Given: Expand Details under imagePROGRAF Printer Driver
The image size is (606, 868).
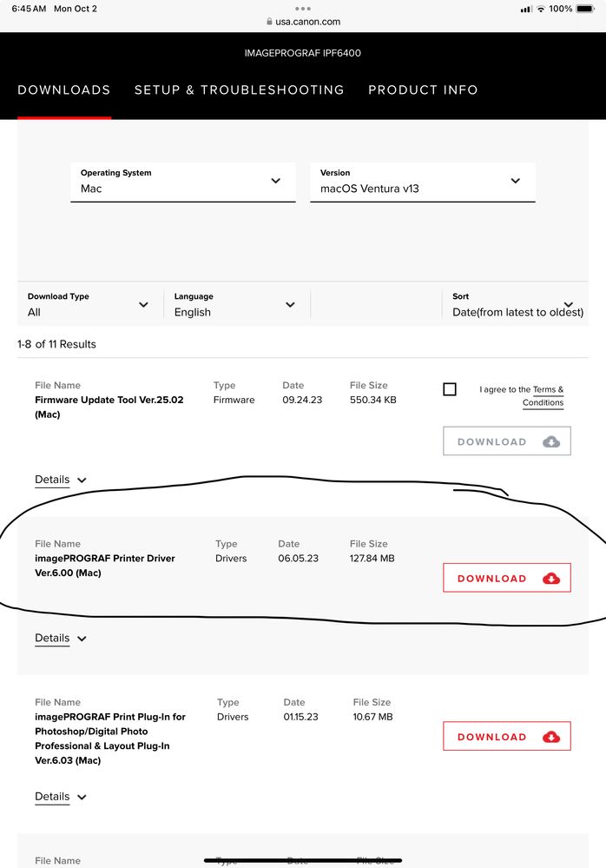Looking at the screenshot, I should pyautogui.click(x=61, y=639).
